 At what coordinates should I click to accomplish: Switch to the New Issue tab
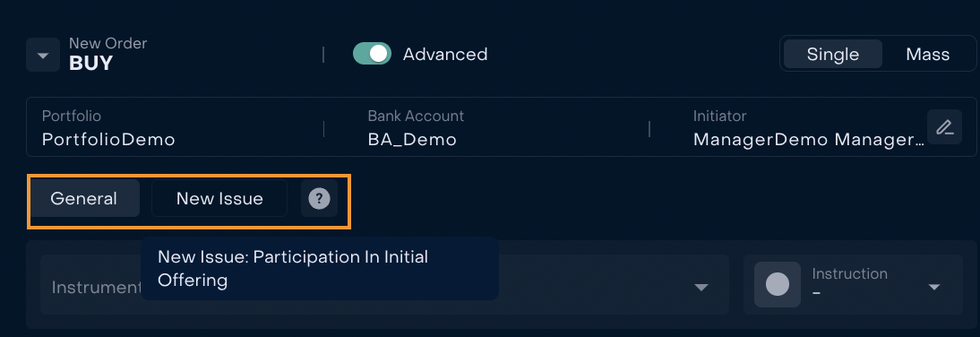pyautogui.click(x=219, y=198)
